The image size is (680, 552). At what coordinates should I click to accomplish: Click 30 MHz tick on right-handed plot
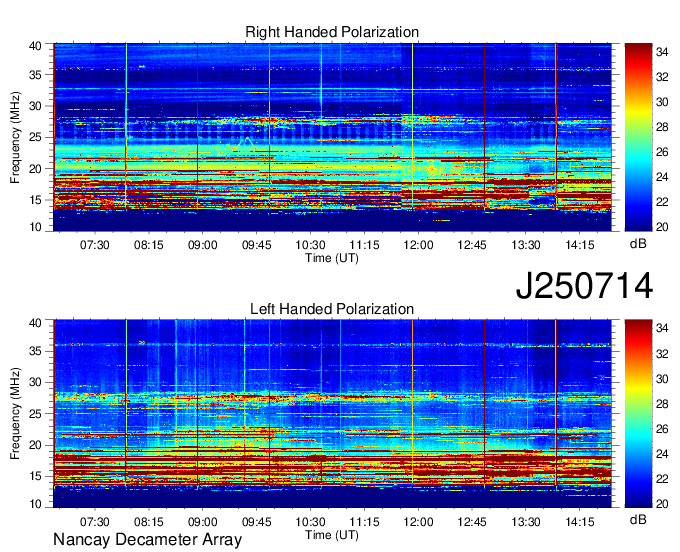pos(35,106)
